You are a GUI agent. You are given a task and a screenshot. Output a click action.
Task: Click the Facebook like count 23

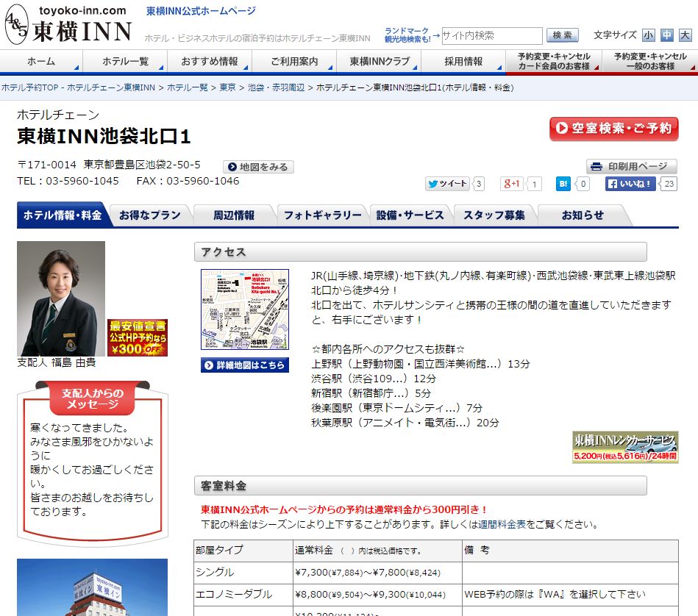click(x=669, y=184)
